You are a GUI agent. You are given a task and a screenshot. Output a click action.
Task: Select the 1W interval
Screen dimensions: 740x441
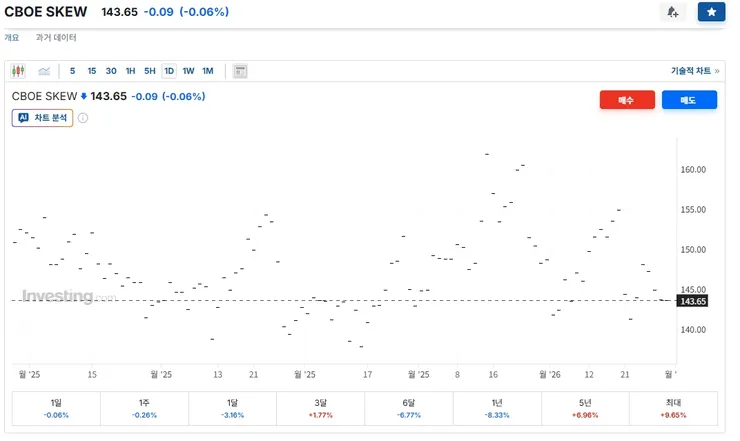point(188,71)
